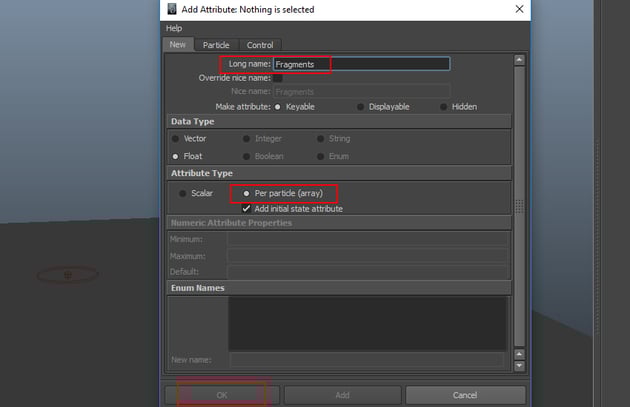Choose the Float data type

pos(175,156)
